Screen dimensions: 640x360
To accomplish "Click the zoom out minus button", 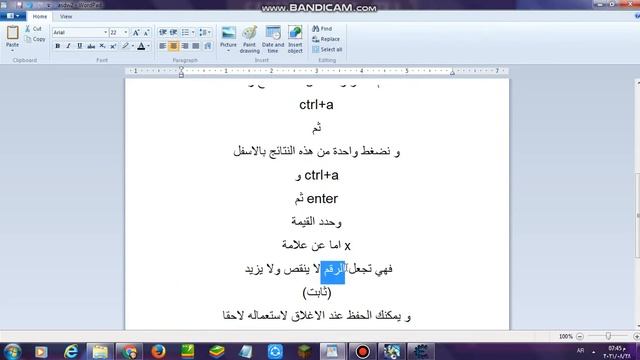I will [x=580, y=336].
